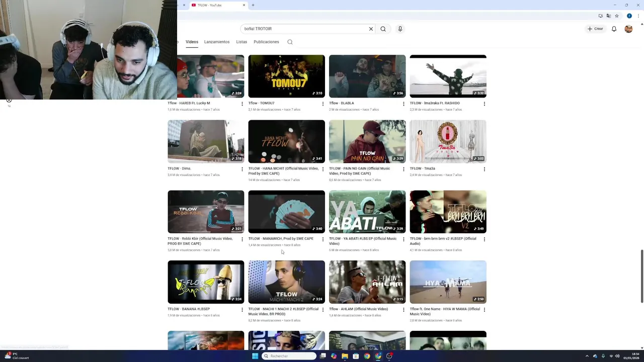Viewport: 644px width, 362px height.
Task: Open options for Tflow - HAREB Ft. Lucky-M
Action: coord(242,104)
